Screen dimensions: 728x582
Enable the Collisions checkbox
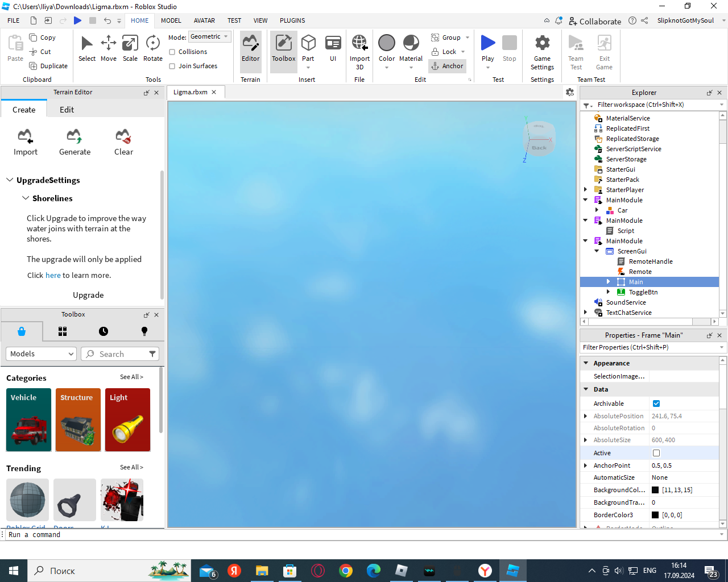[x=172, y=52]
